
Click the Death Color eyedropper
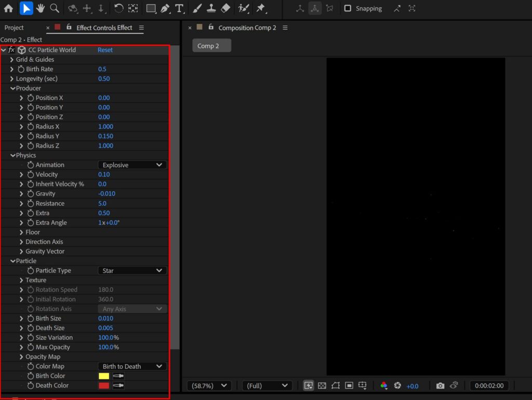(x=118, y=385)
